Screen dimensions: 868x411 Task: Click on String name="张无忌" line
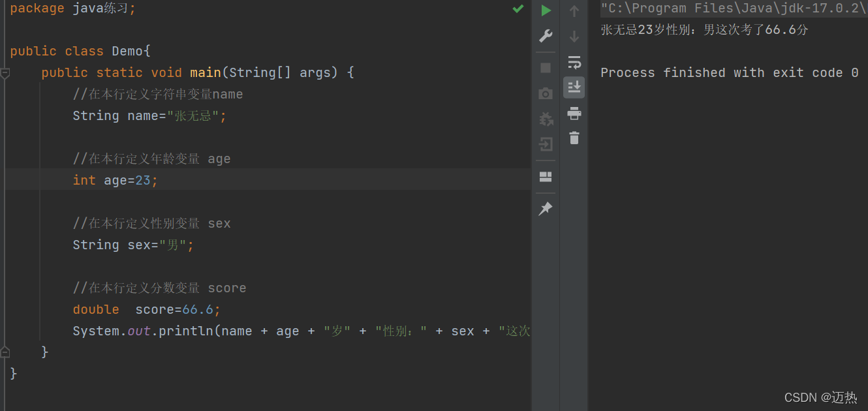click(x=149, y=115)
